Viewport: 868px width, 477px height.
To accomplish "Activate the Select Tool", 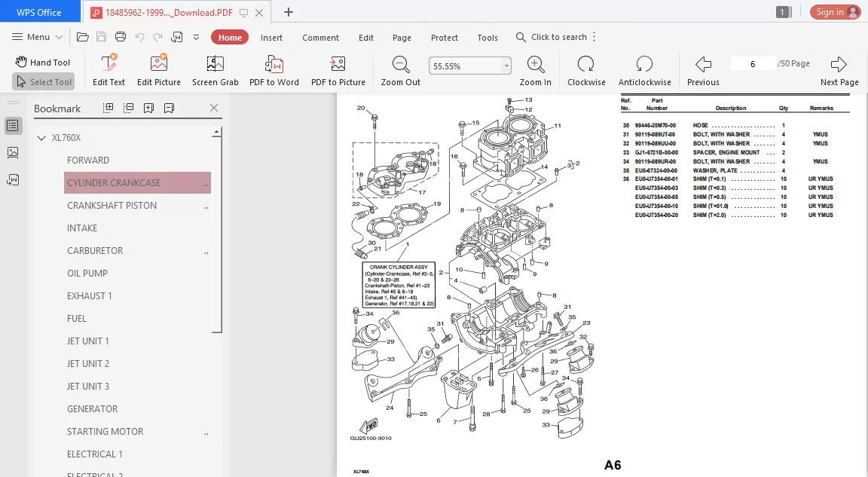I will 43,82.
